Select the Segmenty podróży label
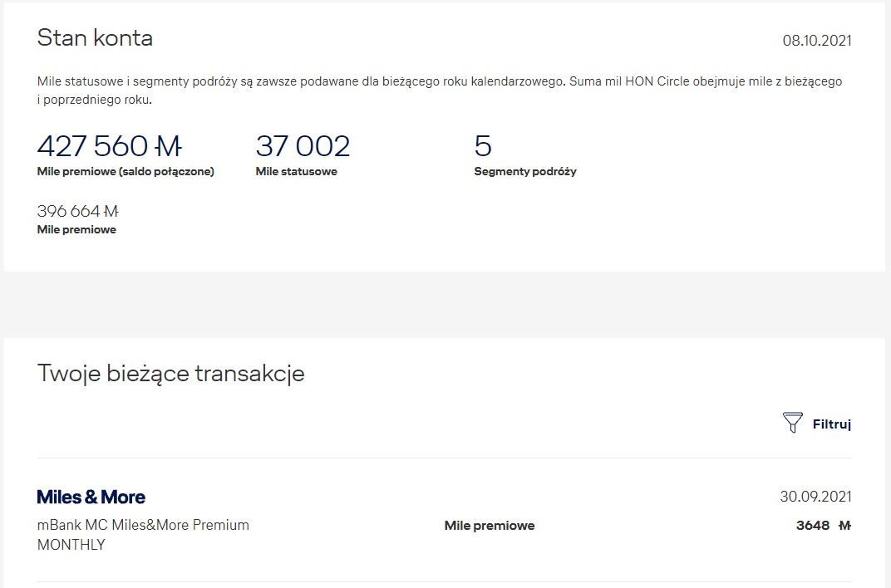The height and width of the screenshot is (588, 891). click(x=525, y=171)
